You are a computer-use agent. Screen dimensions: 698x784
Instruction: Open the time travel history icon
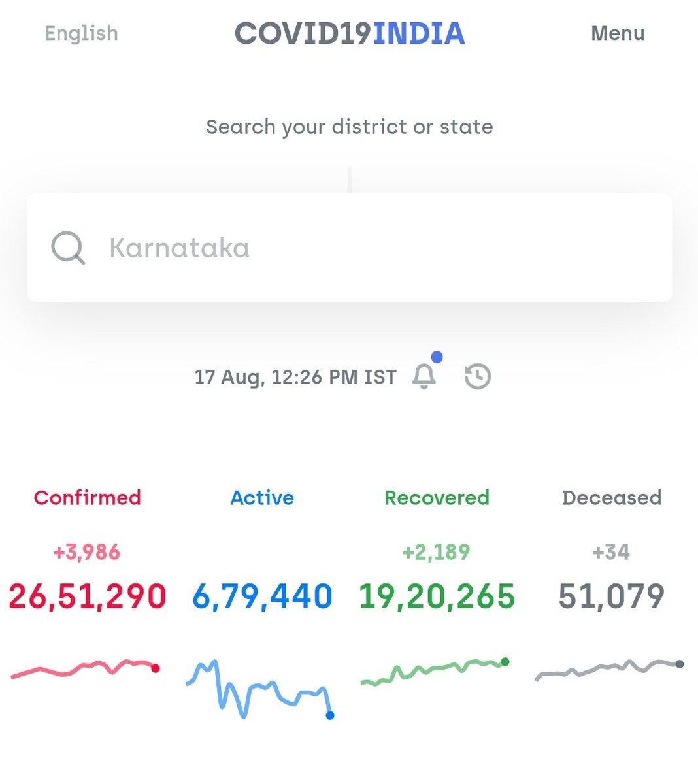478,377
